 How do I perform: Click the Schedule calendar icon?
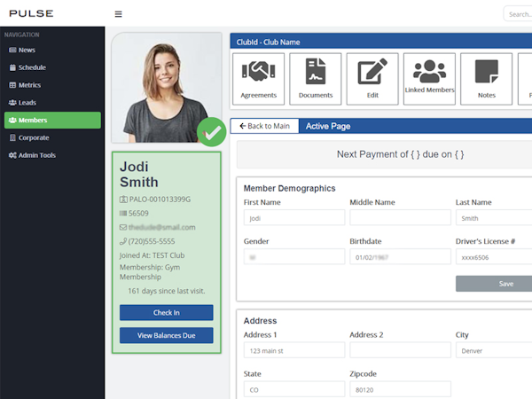coord(12,67)
